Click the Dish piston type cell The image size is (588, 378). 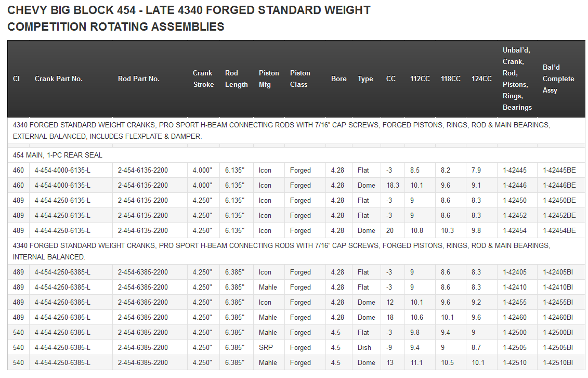click(364, 348)
